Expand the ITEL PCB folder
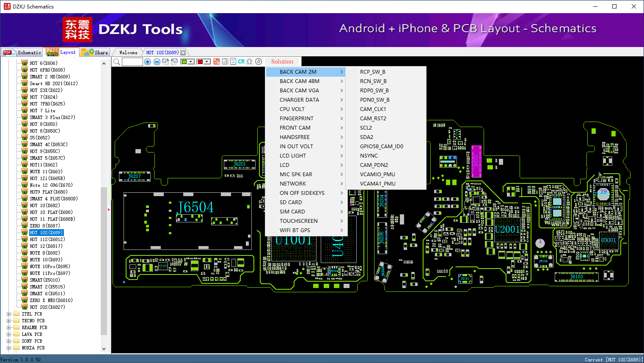This screenshot has height=363, width=644. pos(9,314)
